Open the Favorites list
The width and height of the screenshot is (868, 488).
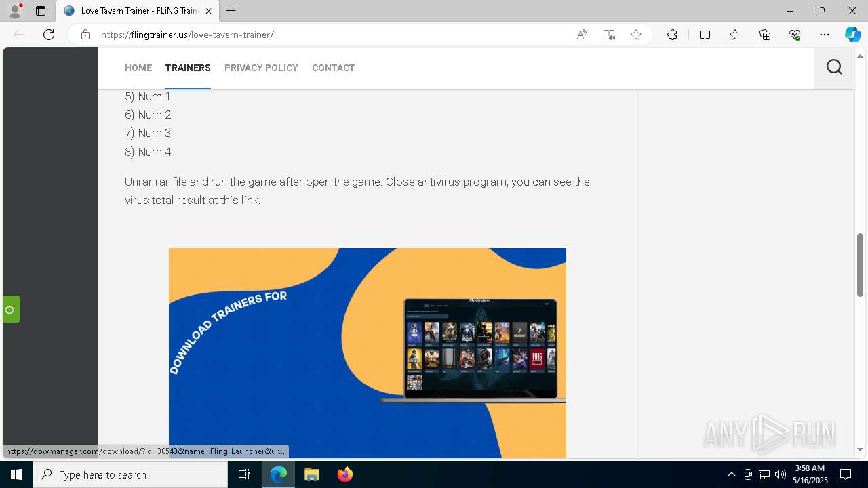(735, 35)
